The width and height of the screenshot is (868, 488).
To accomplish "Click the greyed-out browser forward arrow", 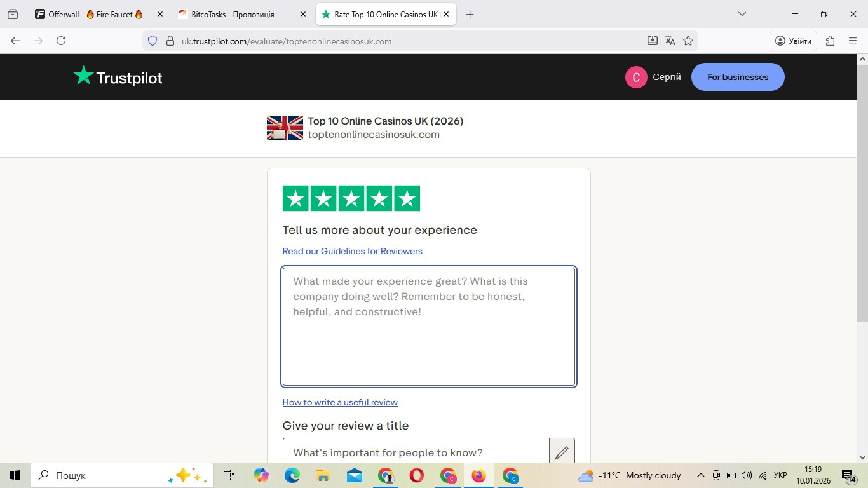I will click(38, 41).
